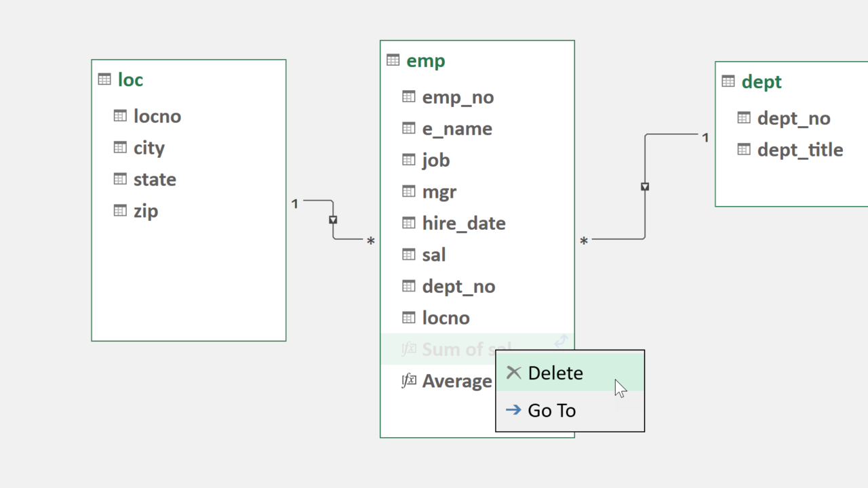Select the dept_no field in dept table

(793, 119)
